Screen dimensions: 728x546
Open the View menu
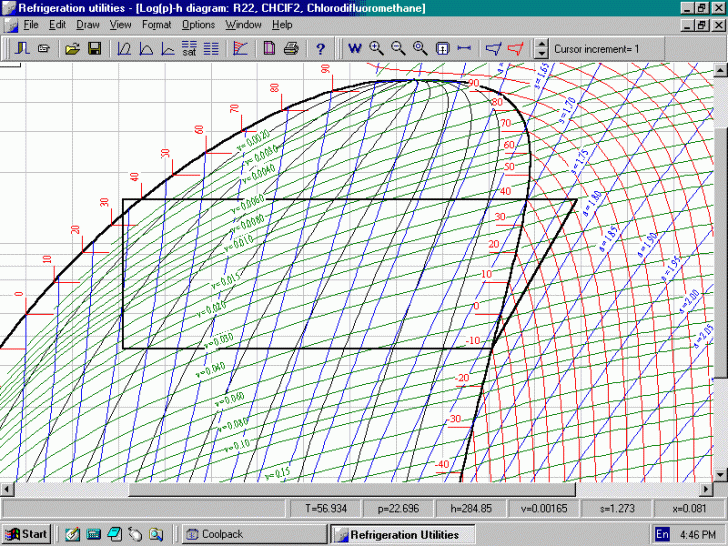click(x=120, y=25)
